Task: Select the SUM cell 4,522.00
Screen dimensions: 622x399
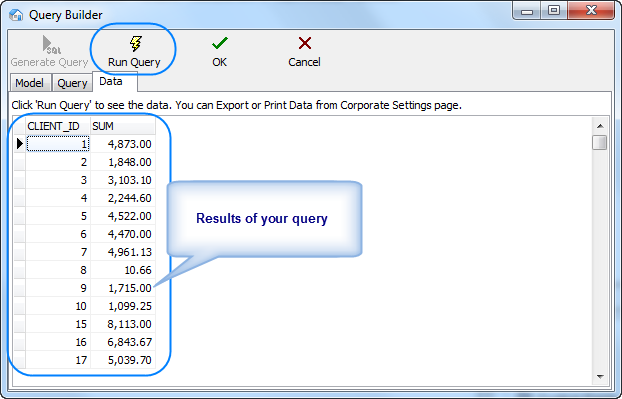Action: (123, 216)
